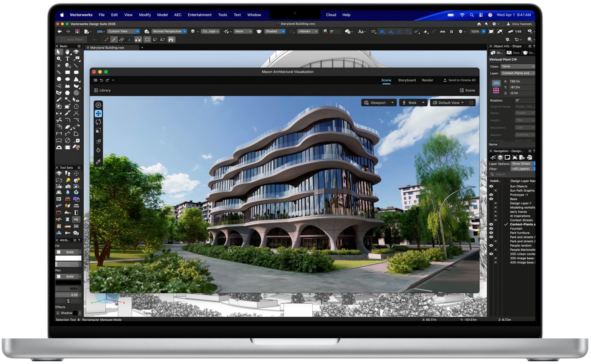Open the Library panel in Maxon visualization
This screenshot has height=364, width=591.
click(x=102, y=90)
